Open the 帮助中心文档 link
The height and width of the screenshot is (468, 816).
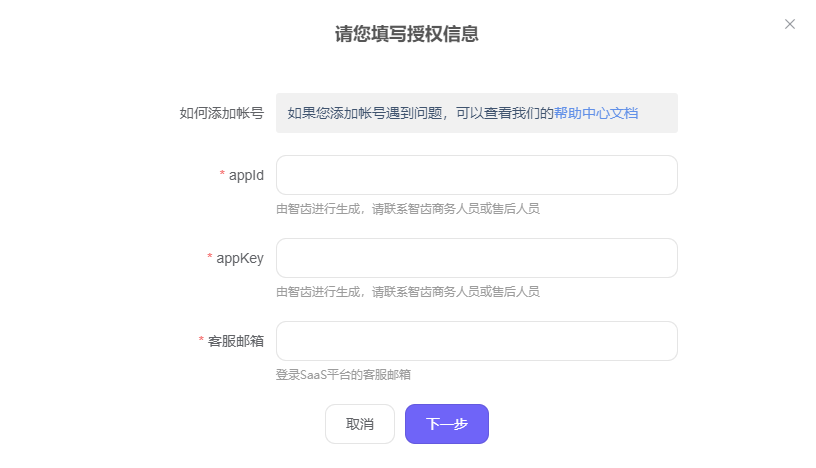[x=596, y=113]
